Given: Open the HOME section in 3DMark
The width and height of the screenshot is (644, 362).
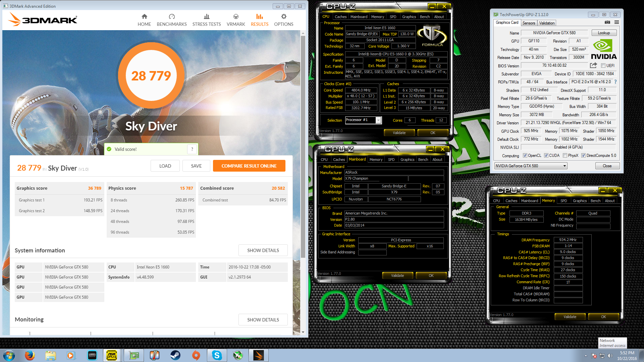Looking at the screenshot, I should (x=144, y=20).
